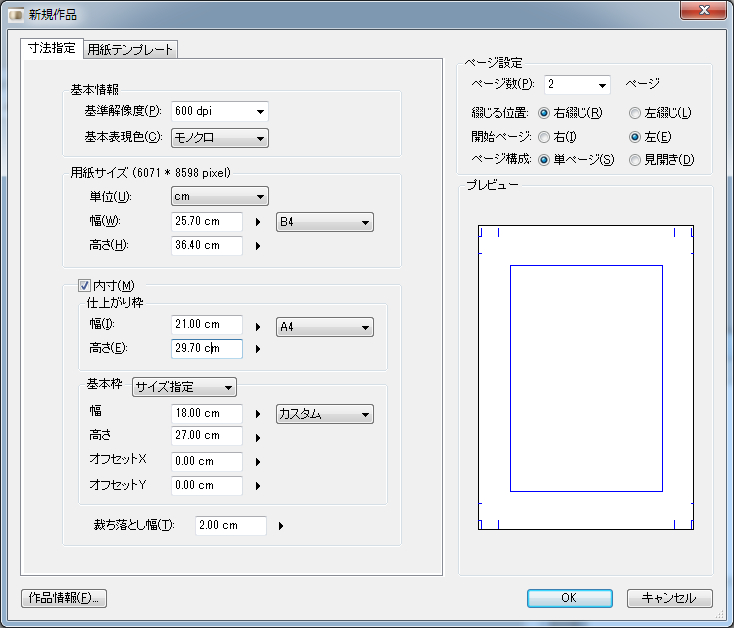Click the arrow beside basic frame 幅 18.00 cm
Screen dimensions: 734x628
[258, 414]
